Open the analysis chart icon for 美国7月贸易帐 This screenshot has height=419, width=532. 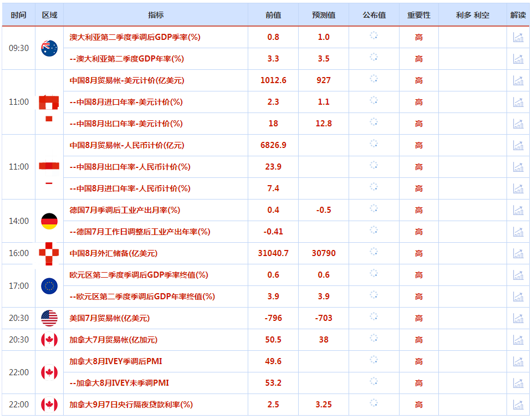tap(518, 318)
